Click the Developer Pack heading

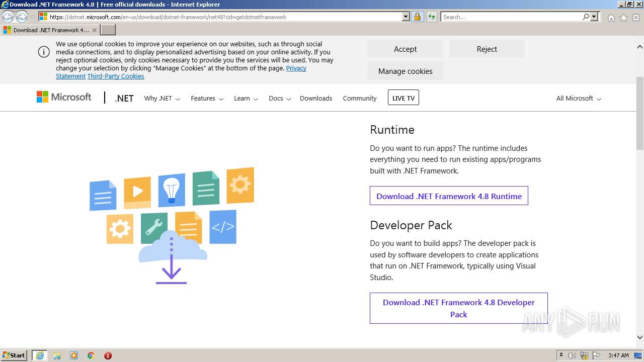[411, 225]
